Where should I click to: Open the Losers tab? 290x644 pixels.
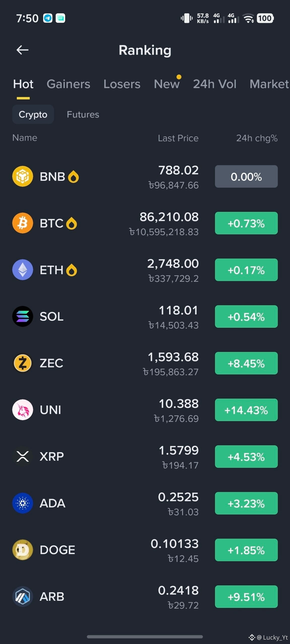(122, 84)
